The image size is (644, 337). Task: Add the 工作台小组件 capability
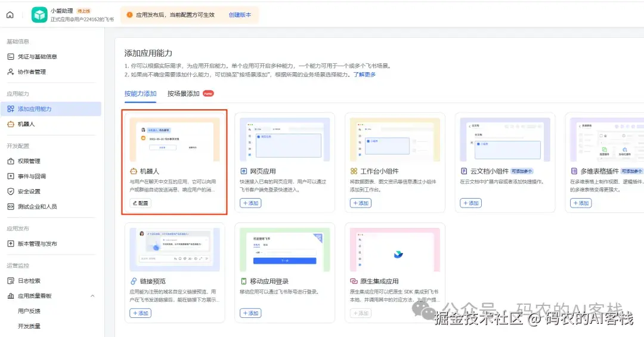point(361,203)
